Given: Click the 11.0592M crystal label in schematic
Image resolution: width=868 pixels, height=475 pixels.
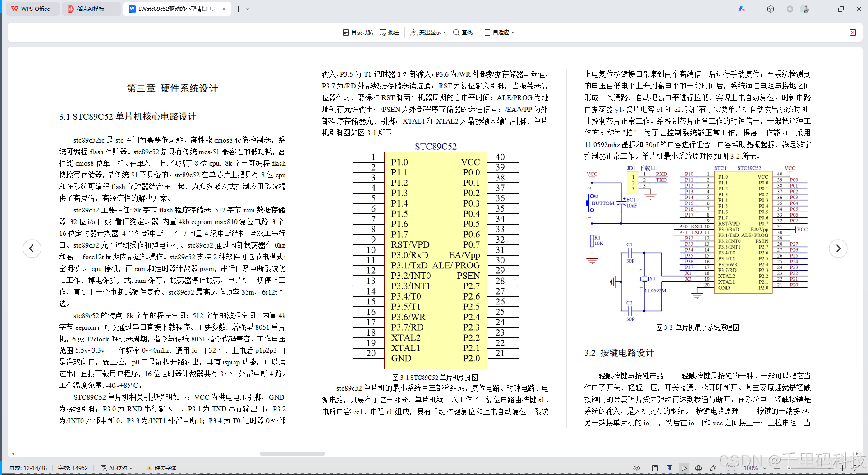Looking at the screenshot, I should (x=655, y=291).
